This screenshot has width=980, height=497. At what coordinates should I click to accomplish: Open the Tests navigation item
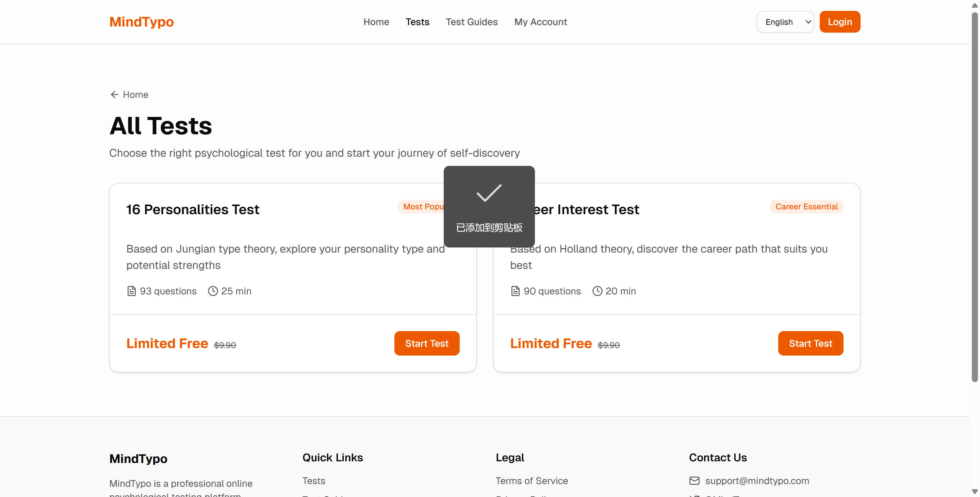click(417, 22)
